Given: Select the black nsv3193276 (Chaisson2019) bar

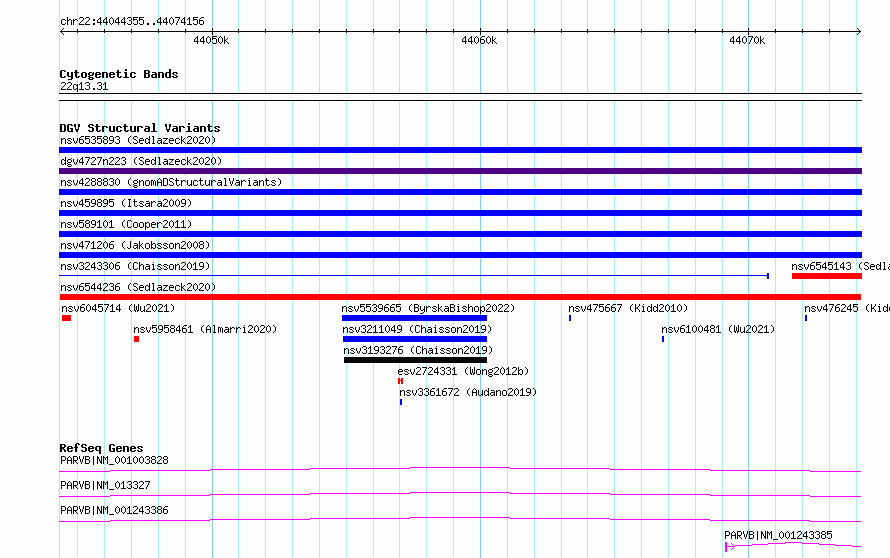Looking at the screenshot, I should 415,360.
